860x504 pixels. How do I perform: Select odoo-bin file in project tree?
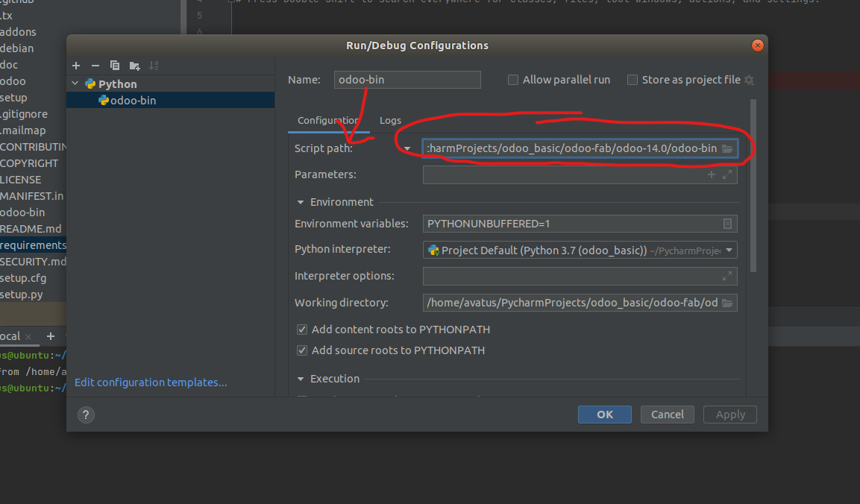(x=22, y=212)
